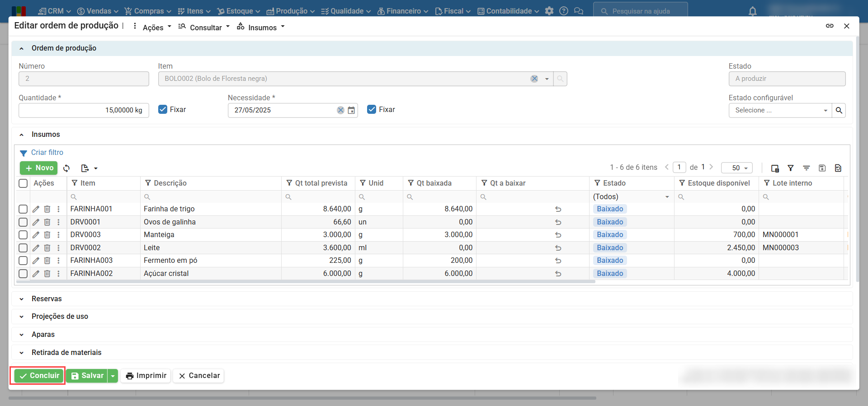
Task: Delete the DRV0001 Ovos de galinha row
Action: pos(47,222)
